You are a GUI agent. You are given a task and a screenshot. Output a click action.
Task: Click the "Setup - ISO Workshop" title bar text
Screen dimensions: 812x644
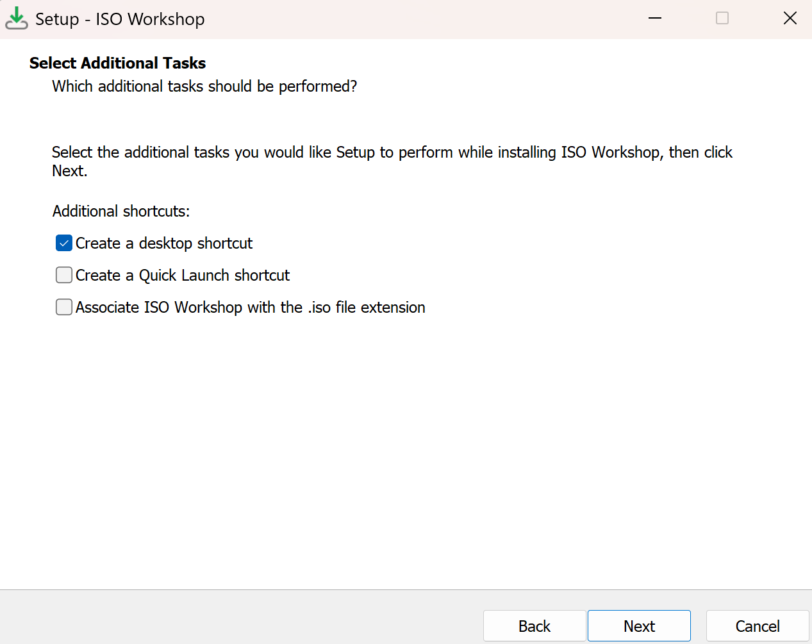coord(120,19)
